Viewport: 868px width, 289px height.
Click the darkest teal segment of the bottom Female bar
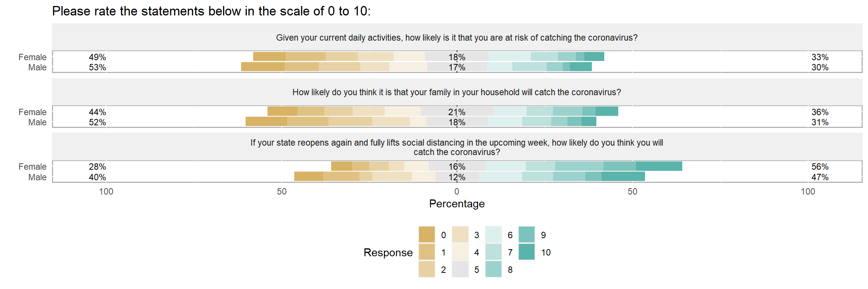click(659, 166)
